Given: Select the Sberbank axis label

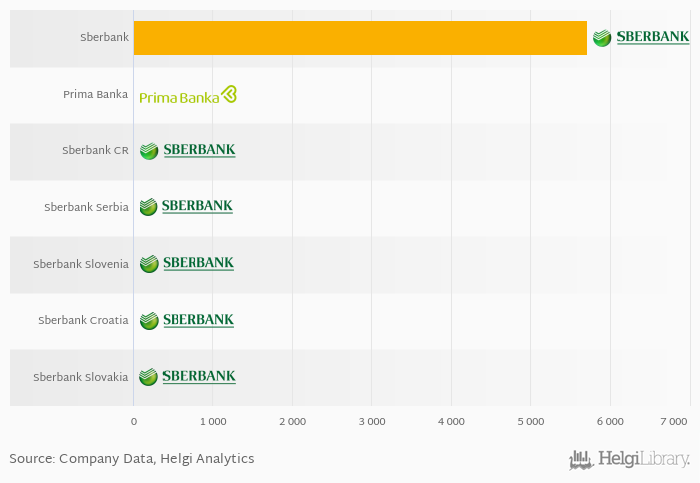Looking at the screenshot, I should point(104,37).
